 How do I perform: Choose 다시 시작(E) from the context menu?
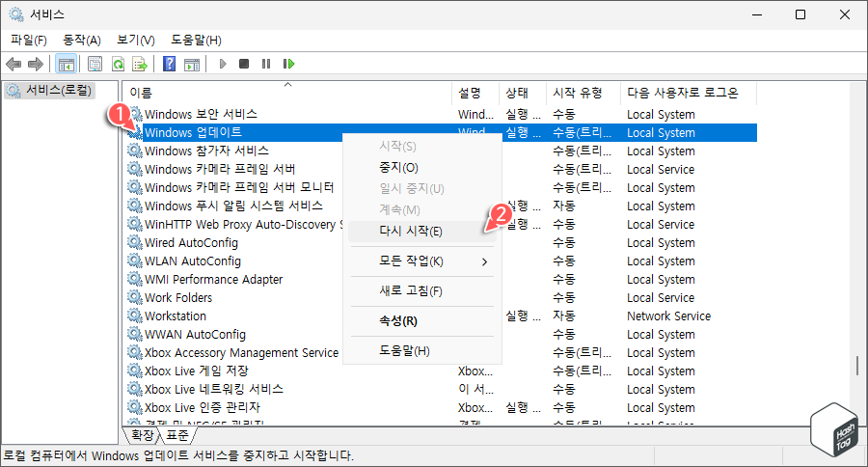[x=422, y=231]
